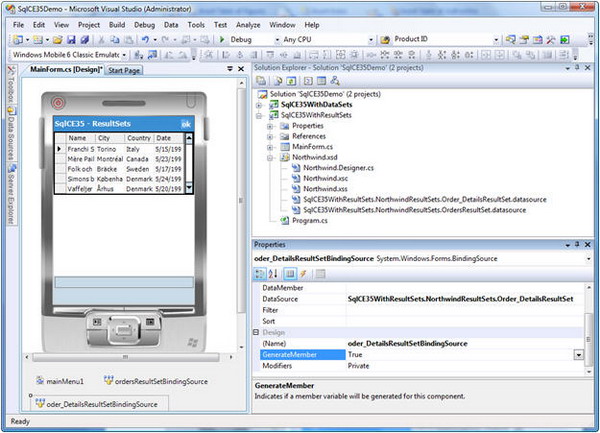
Task: Start debugging with the green play icon
Action: point(222,39)
